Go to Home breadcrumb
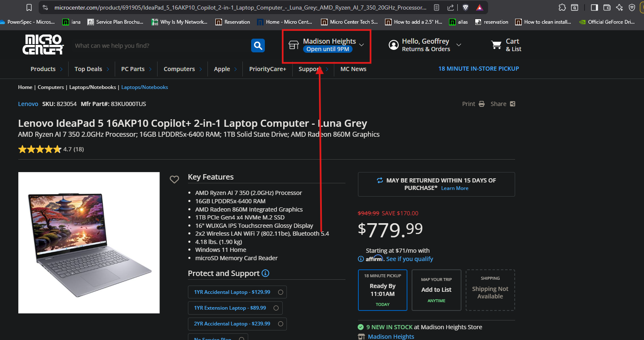The height and width of the screenshot is (340, 644). click(x=25, y=87)
